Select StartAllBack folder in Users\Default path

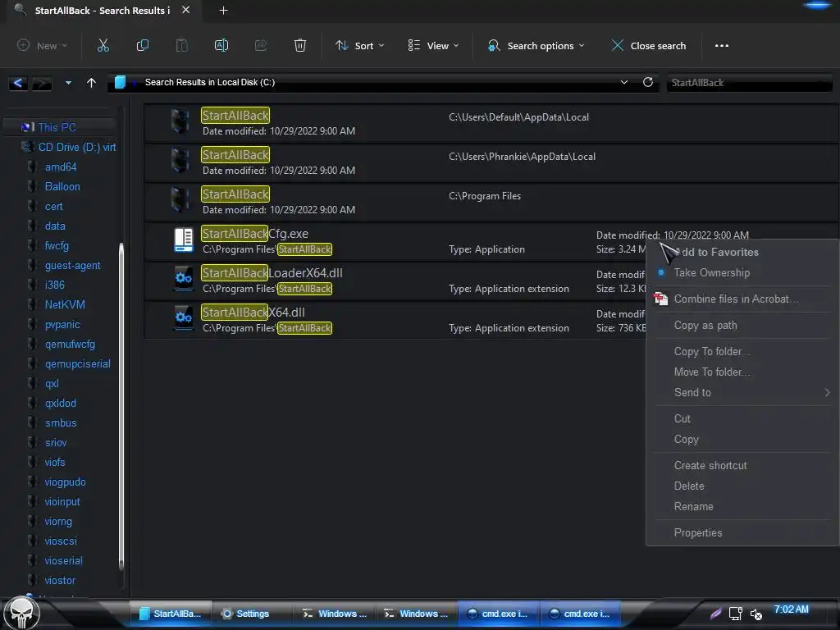pyautogui.click(x=235, y=115)
